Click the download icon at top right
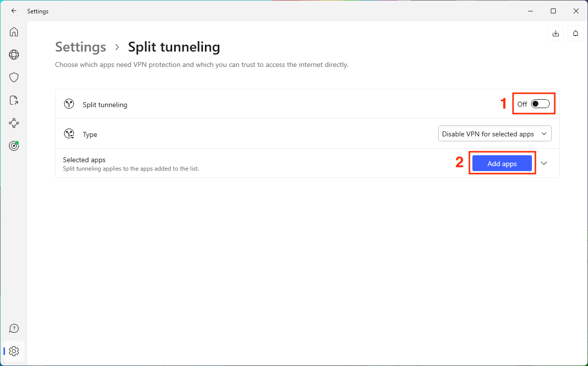Screen dimensions: 588x366 [x=556, y=33]
